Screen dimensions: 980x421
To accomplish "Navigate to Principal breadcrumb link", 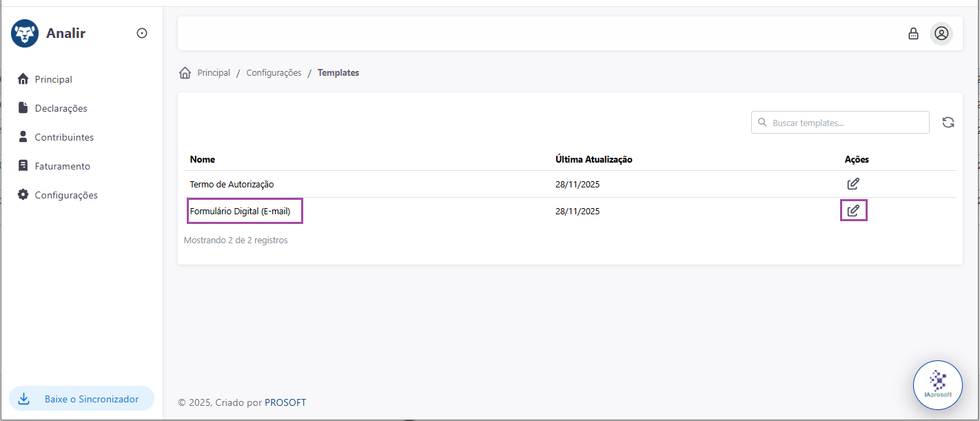I will 214,72.
